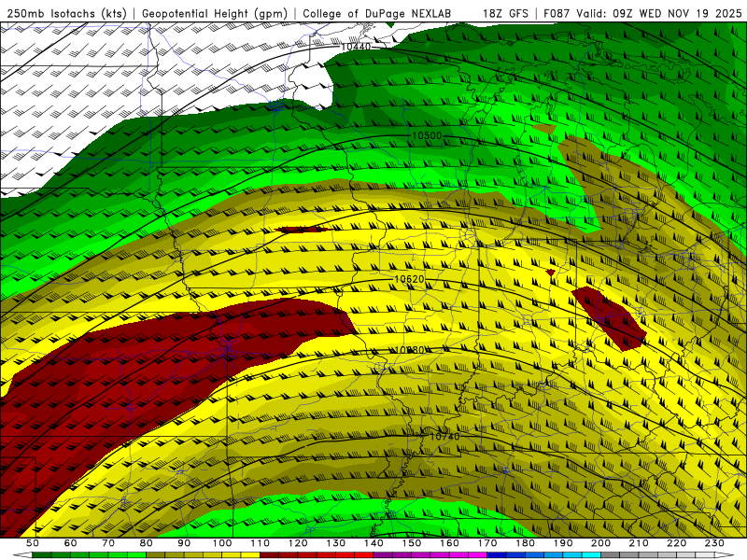Click the 160 value on the color scale

coord(449,543)
